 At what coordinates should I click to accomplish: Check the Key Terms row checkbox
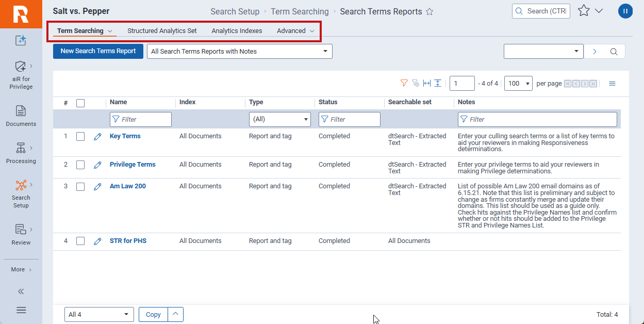(80, 137)
